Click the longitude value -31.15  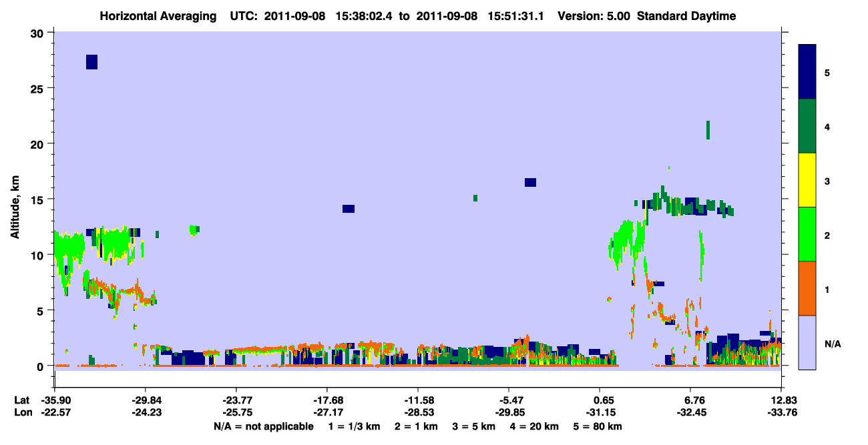pos(600,412)
